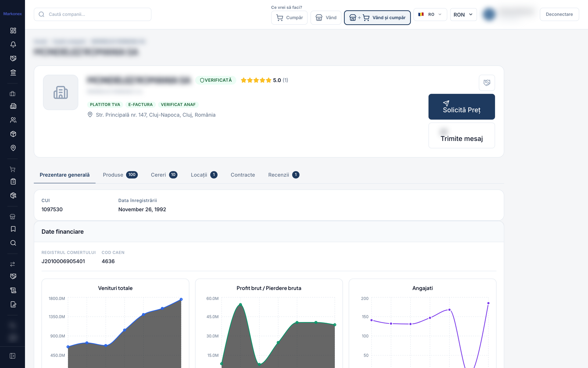This screenshot has width=588, height=368.
Task: Click the peak point on Profit brut chart
Action: click(x=240, y=304)
